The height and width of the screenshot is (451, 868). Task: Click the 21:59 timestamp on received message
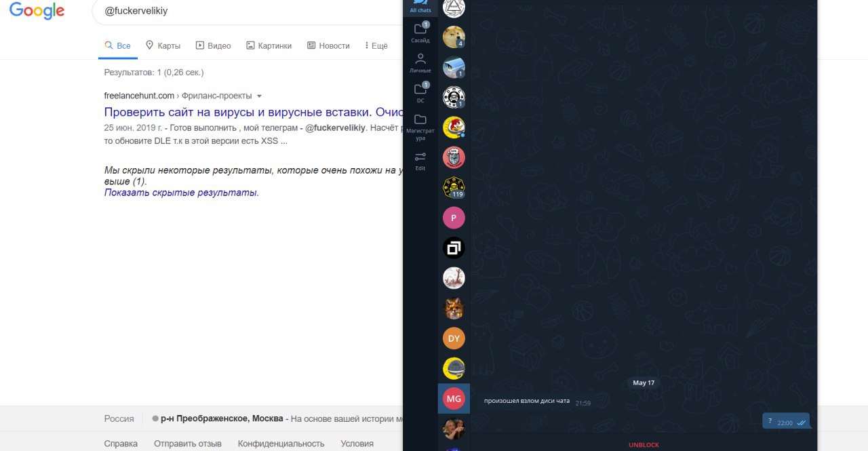(583, 403)
